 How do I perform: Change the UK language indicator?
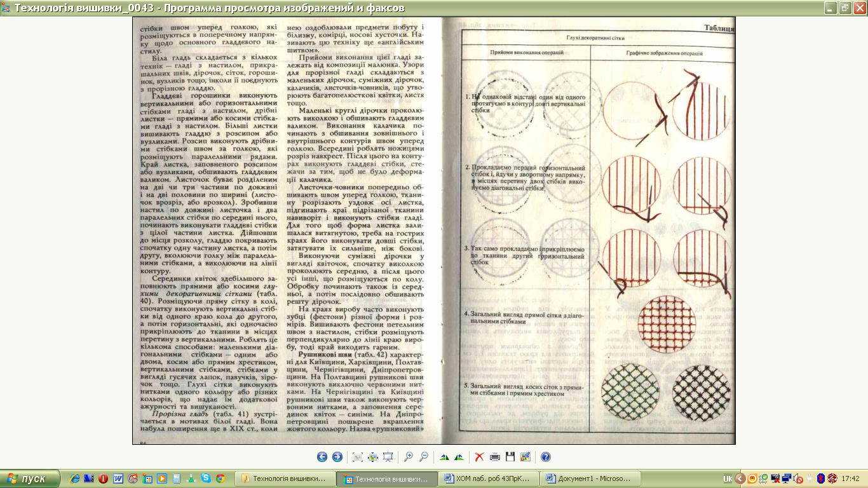[728, 478]
